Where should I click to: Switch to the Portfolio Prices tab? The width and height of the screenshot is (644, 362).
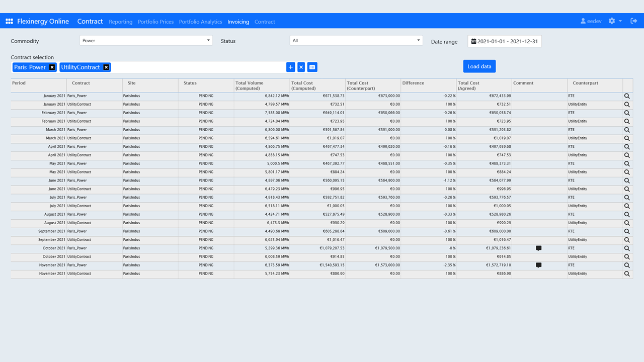156,22
